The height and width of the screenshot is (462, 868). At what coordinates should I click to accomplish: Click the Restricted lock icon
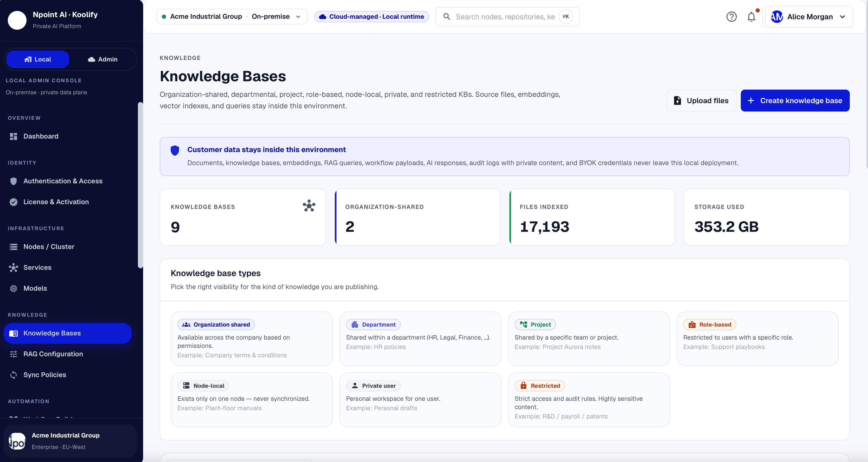coord(523,385)
